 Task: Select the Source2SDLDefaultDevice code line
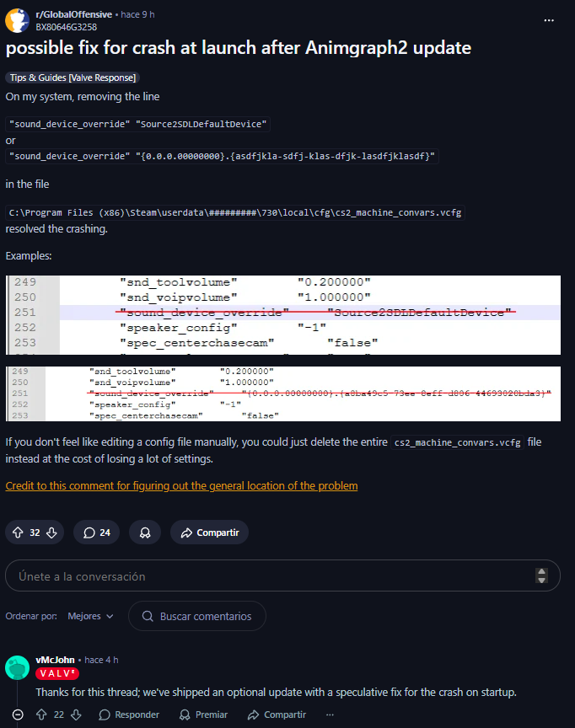pos(138,124)
